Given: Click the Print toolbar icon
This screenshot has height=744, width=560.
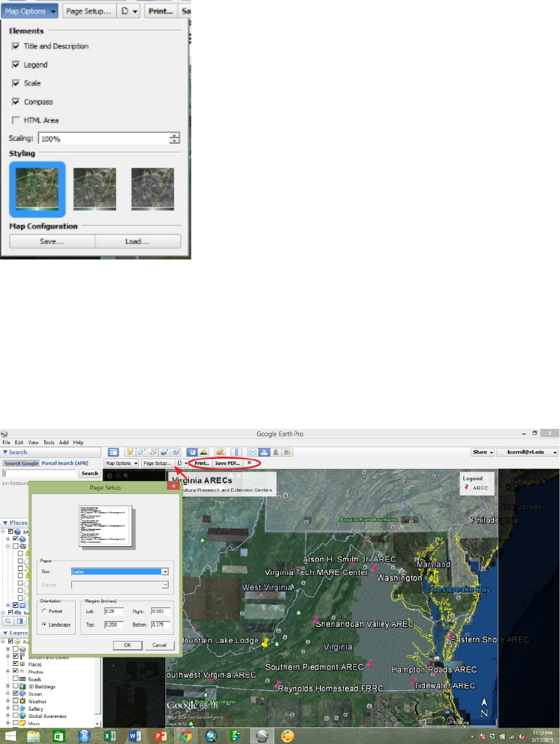Looking at the screenshot, I should pos(264,453).
